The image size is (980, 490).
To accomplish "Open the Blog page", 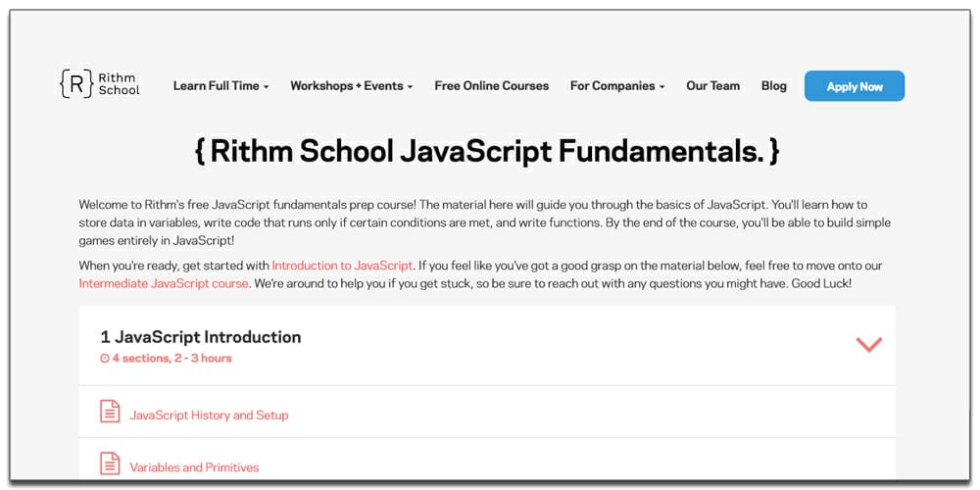I will (x=774, y=86).
